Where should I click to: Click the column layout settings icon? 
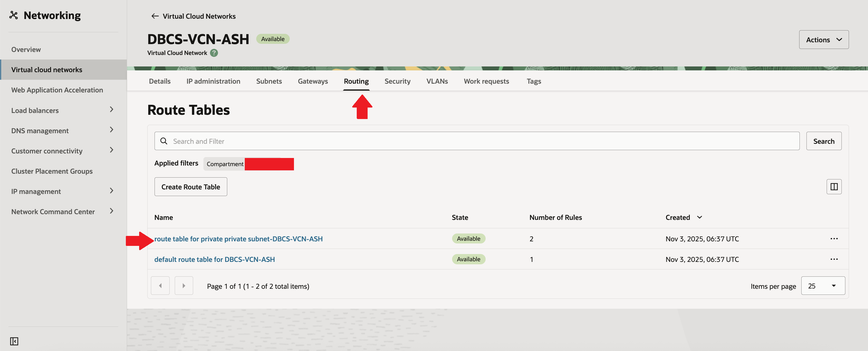pyautogui.click(x=834, y=187)
